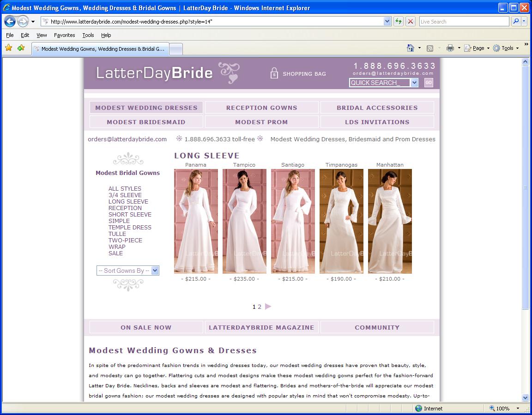Click the stop loading icon

[410, 21]
